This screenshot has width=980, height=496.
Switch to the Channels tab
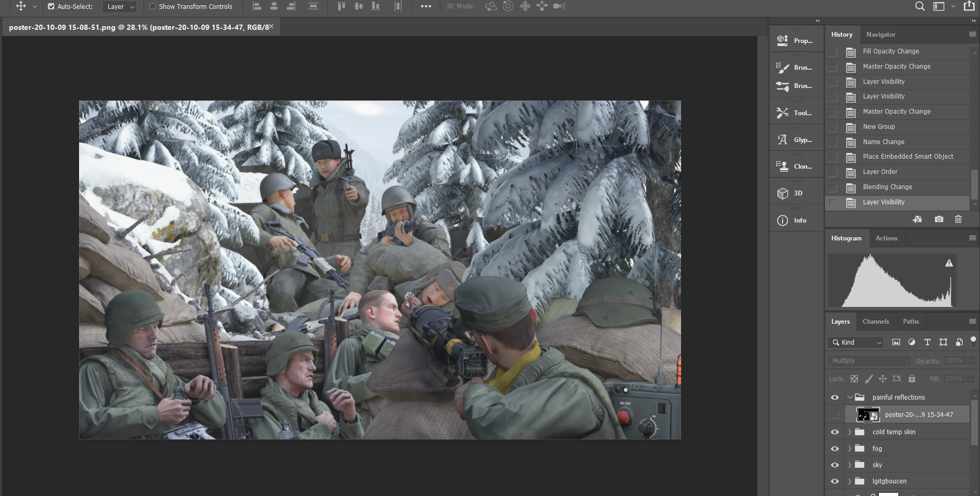point(876,322)
